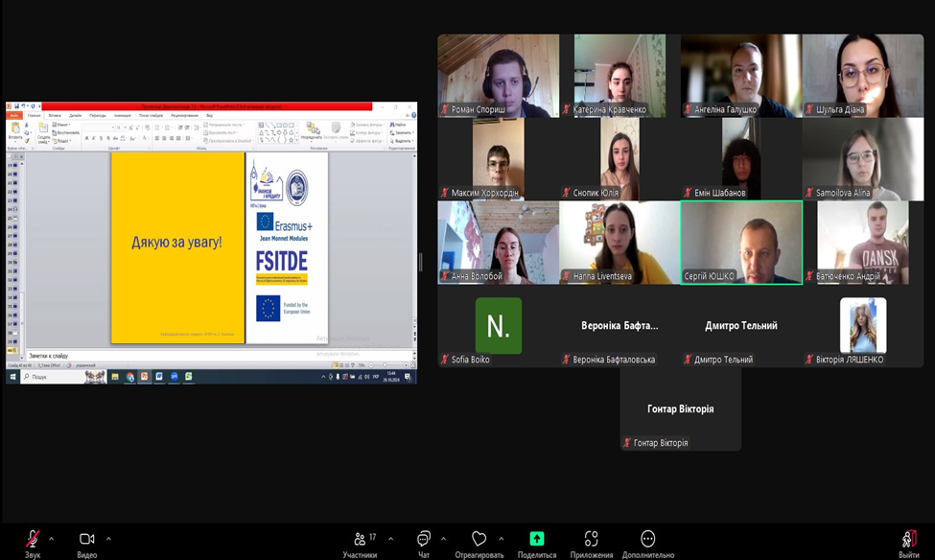Click the Save icon in PowerPoint quick access
Image resolution: width=935 pixels, height=560 pixels.
tap(16, 106)
